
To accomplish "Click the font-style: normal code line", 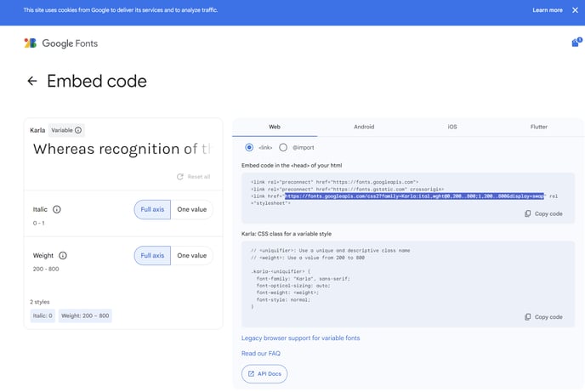I will (x=283, y=300).
